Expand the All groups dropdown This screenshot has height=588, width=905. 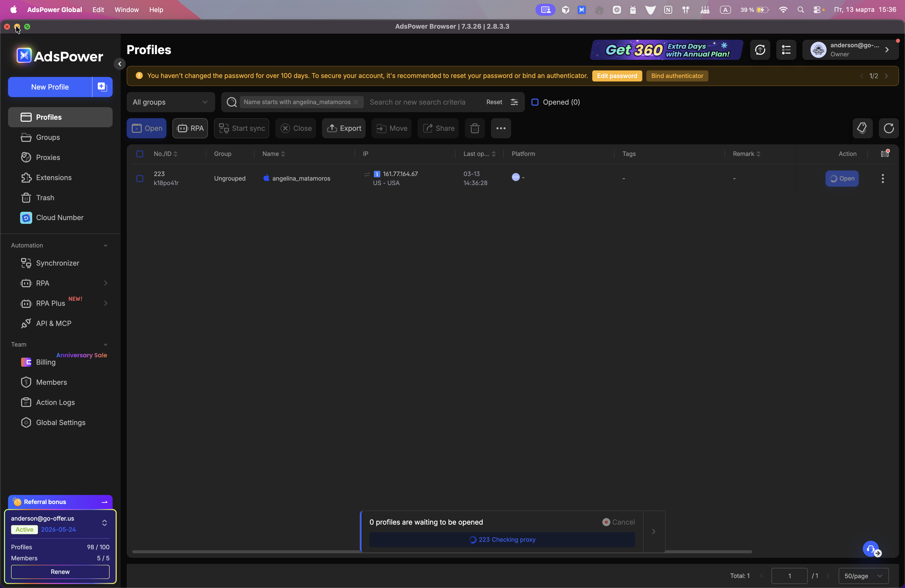pyautogui.click(x=170, y=102)
